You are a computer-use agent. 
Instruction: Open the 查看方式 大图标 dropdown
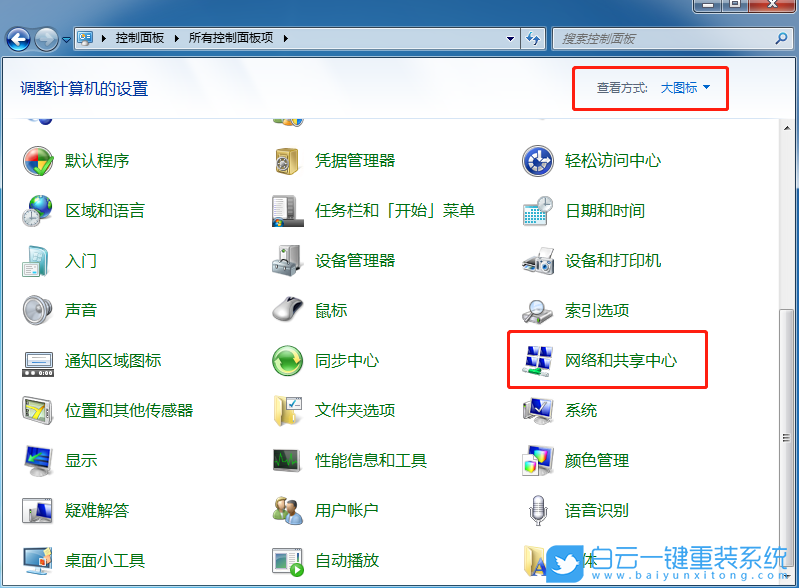coord(685,88)
